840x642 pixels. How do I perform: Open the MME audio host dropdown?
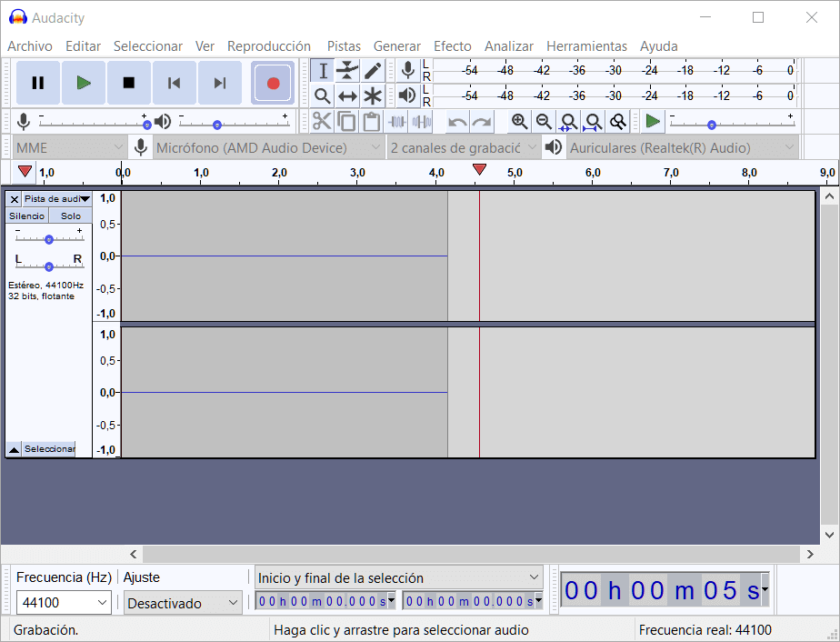coord(70,147)
